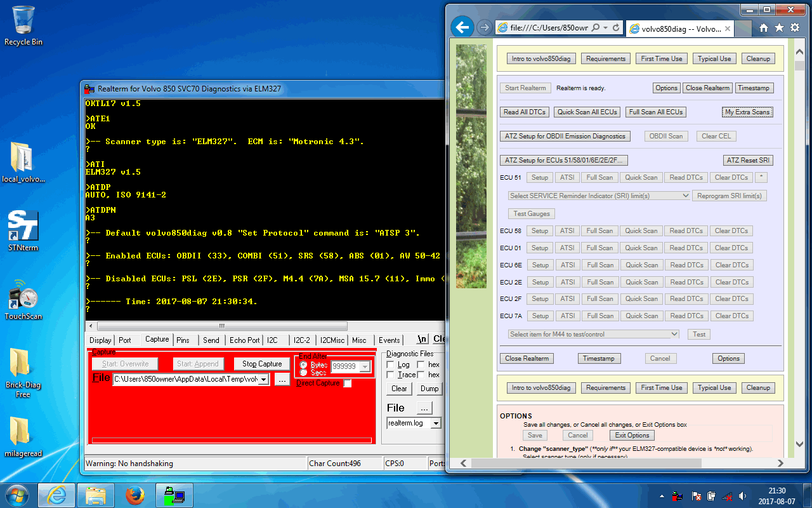Click the Quick Scan All ECUs button
The height and width of the screenshot is (508, 812).
587,112
